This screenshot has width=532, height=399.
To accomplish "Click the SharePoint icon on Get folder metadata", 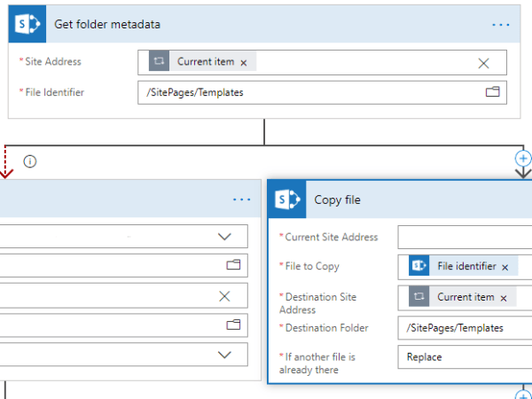I will 27,24.
